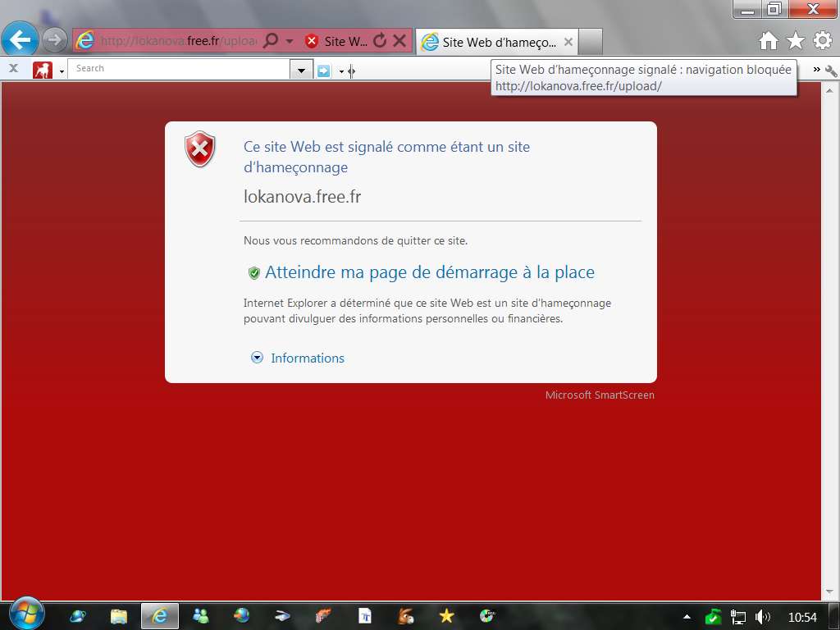The image size is (840, 630).
Task: Open dropdown next to Zynga toolbar logo
Action: [62, 72]
